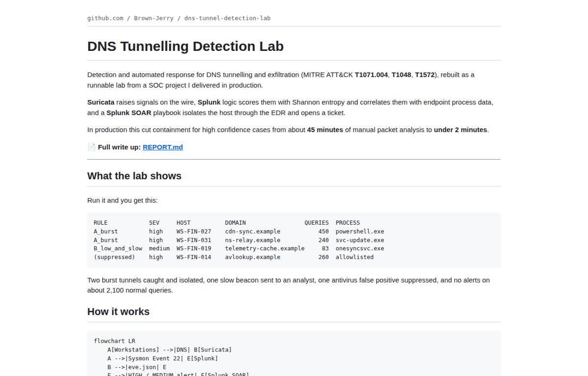Screen dimensions: 588x376
Task: Click the bold under 2 minutes text
Action: click(x=460, y=130)
